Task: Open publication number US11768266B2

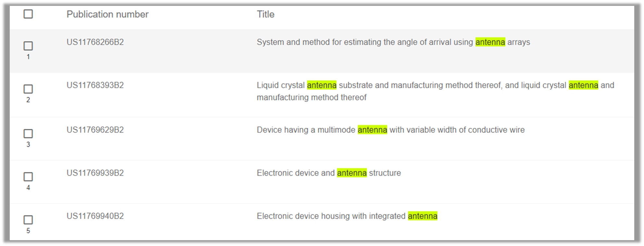Action: point(95,42)
